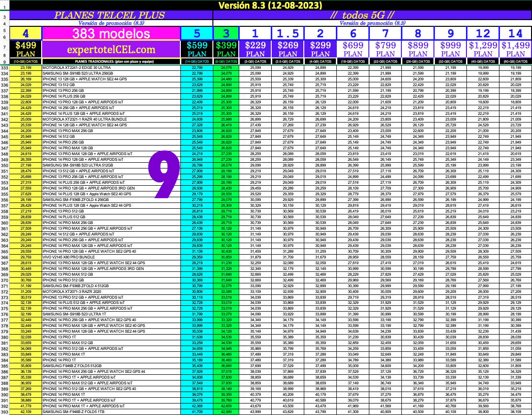Click the "$269 PLAN" header cell

point(288,50)
